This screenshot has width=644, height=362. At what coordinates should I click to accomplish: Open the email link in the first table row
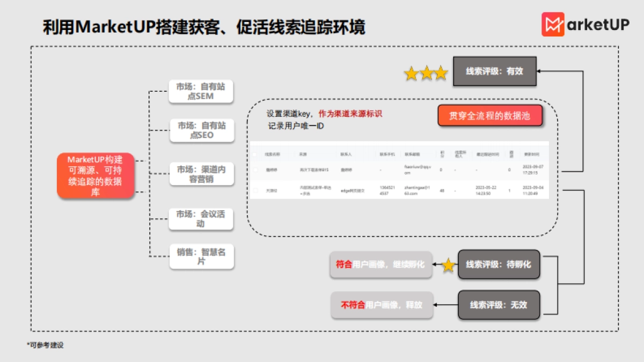click(x=417, y=170)
